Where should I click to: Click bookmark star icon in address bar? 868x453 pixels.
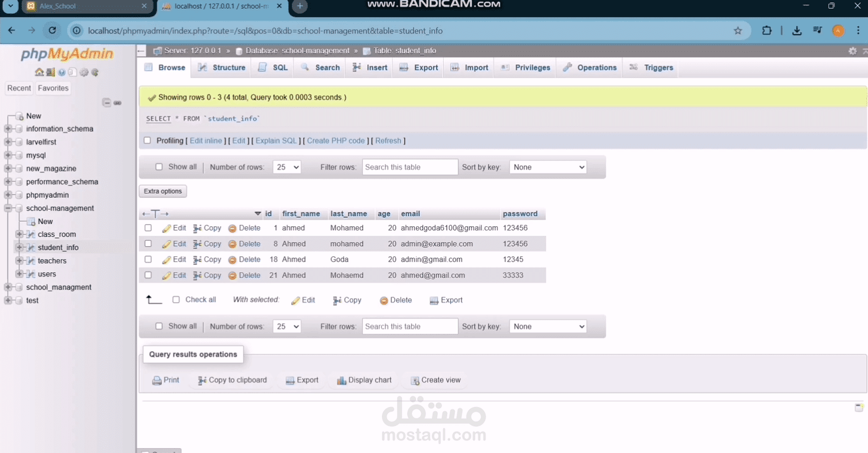point(738,31)
